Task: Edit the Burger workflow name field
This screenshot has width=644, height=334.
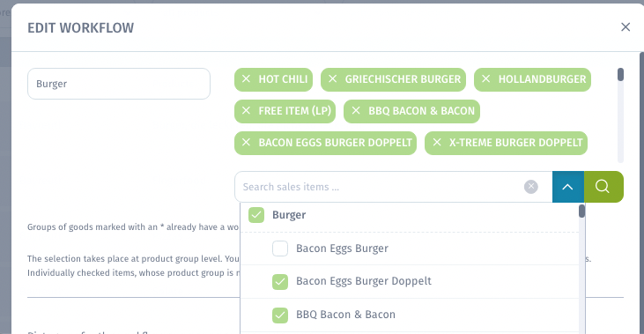Action: point(119,84)
